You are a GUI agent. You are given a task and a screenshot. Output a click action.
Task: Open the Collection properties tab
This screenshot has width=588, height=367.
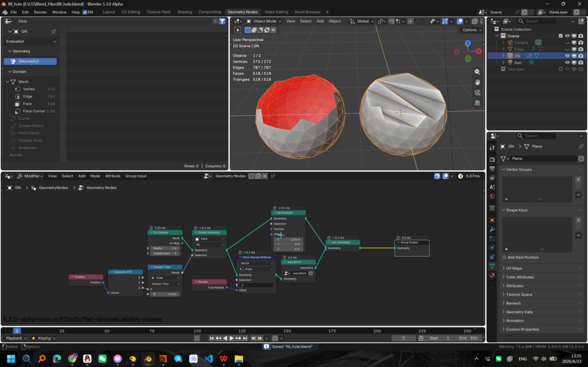(x=492, y=208)
